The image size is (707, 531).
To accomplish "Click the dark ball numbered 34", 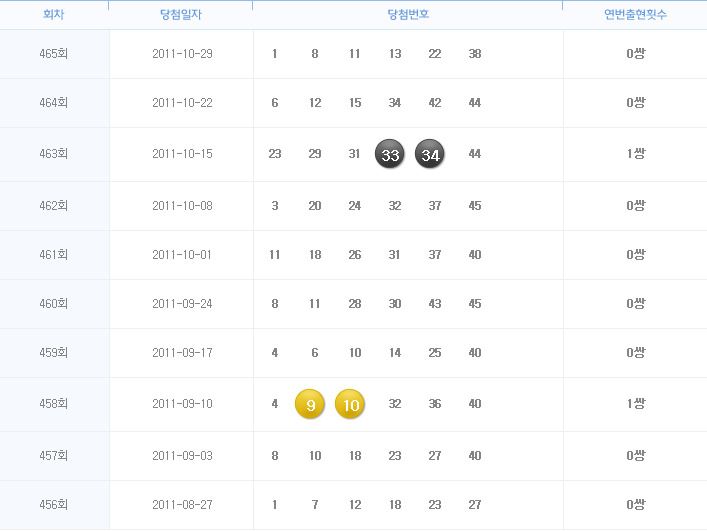I will point(430,154).
